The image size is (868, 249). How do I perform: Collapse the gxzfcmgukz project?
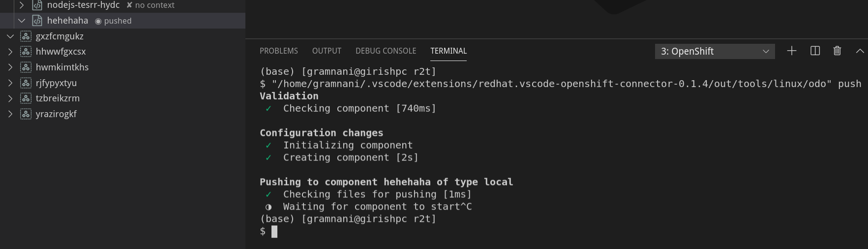(10, 36)
